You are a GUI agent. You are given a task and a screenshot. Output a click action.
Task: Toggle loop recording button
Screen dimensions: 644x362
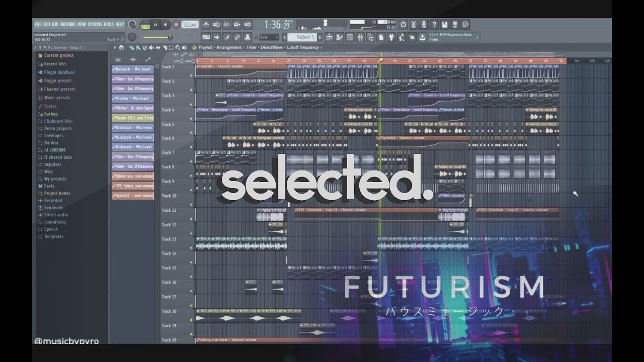(248, 25)
